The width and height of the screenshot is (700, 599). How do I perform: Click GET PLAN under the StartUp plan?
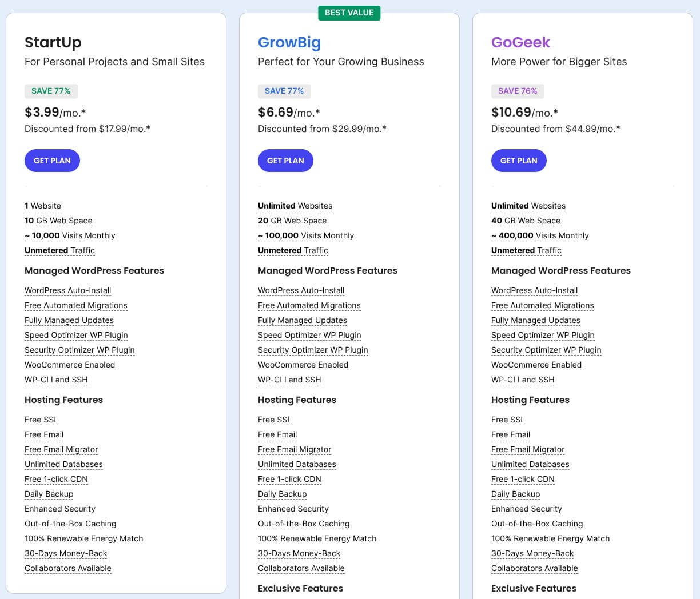click(52, 161)
